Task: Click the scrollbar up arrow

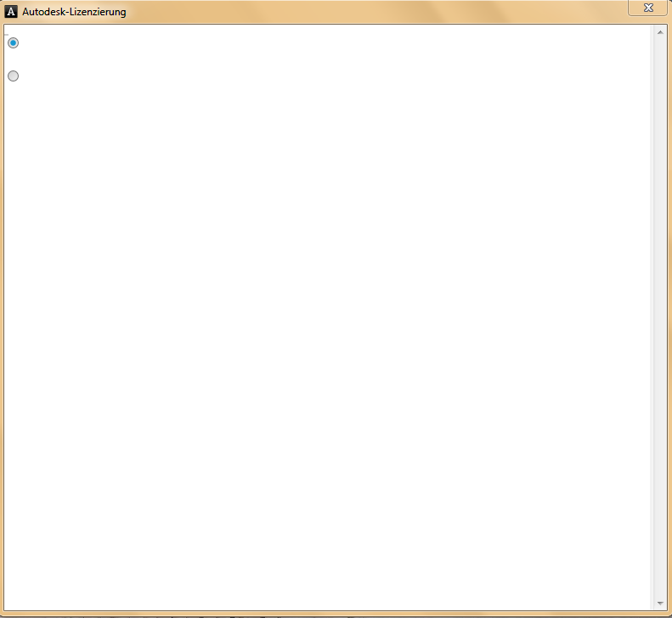Action: pyautogui.click(x=660, y=32)
